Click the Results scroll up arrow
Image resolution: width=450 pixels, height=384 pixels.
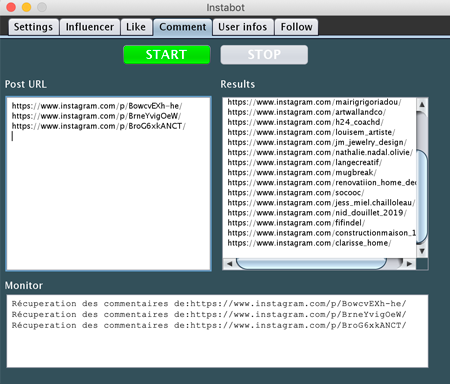click(x=422, y=105)
